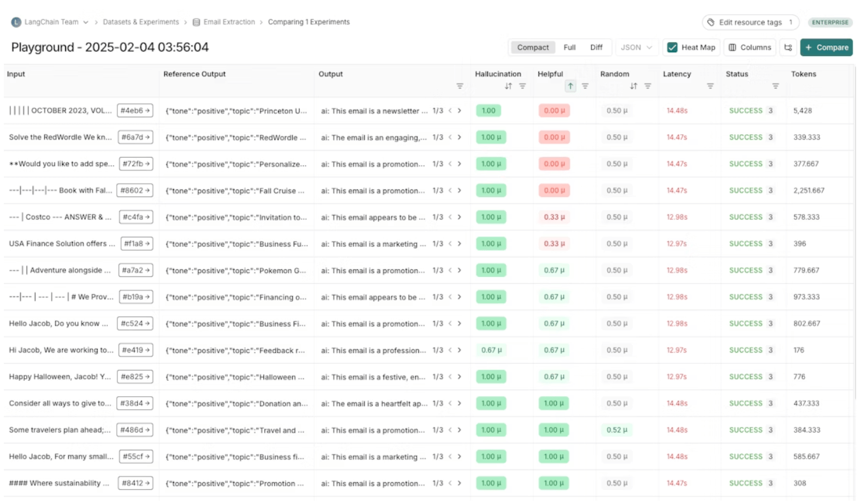865x504 pixels.
Task: Click the filter icon in Latency column
Action: click(x=710, y=86)
